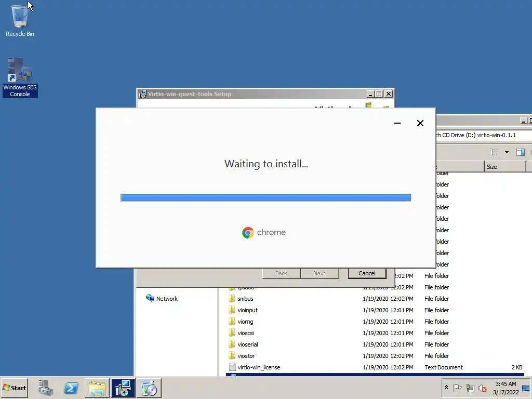Open Windows Explorer from the taskbar

click(97, 388)
